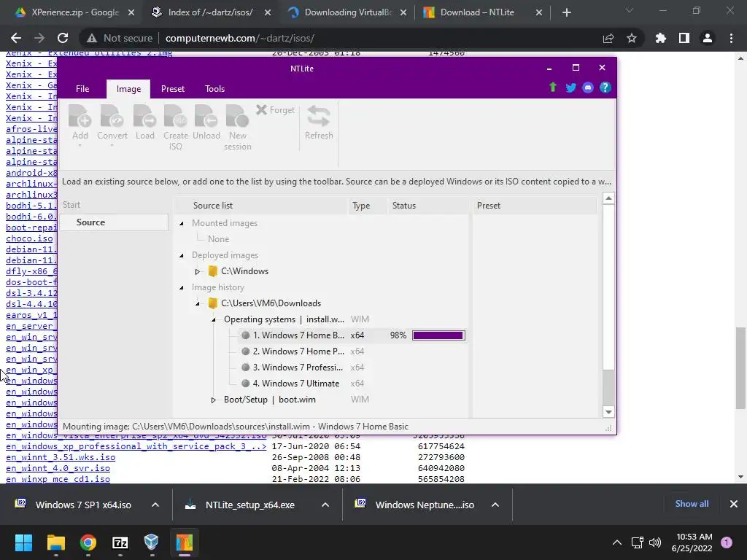Click the Refresh toolbar icon

tap(319, 122)
